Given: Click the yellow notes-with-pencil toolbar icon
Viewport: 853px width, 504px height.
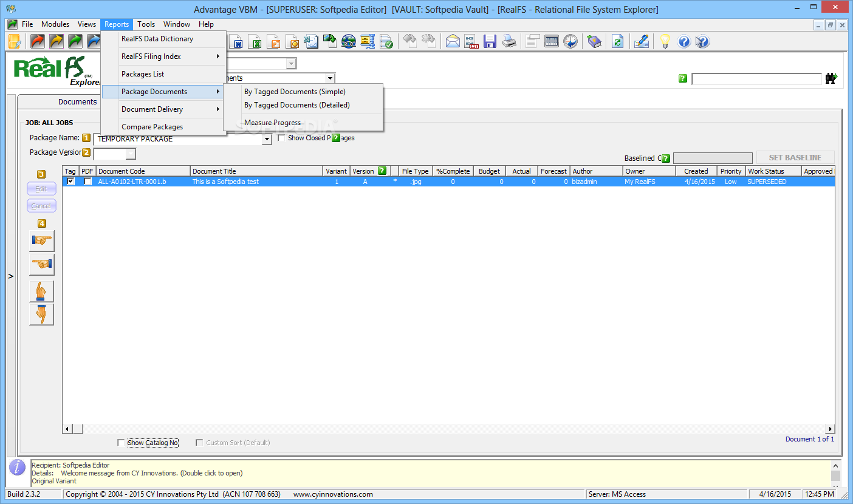Looking at the screenshot, I should [15, 41].
